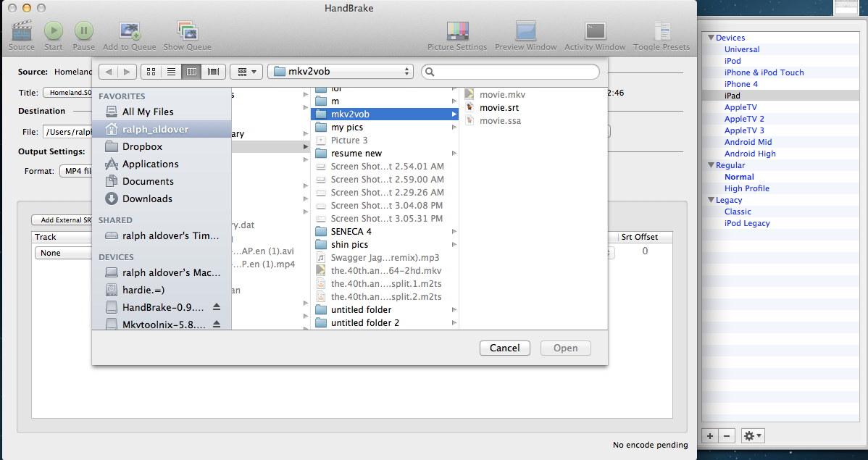Select the Android High preset
Viewport: 868px width, 460px height.
pos(750,154)
